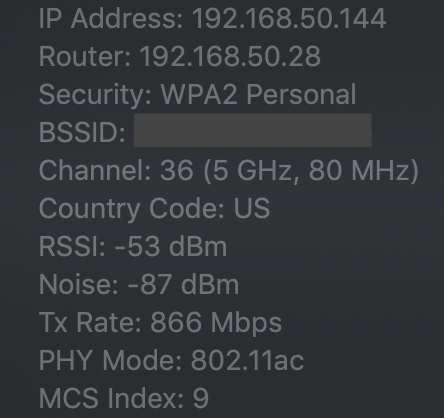The height and width of the screenshot is (418, 444).
Task: Select the Channel 36 (5 GHz, 80 MHz) line
Action: [x=229, y=171]
